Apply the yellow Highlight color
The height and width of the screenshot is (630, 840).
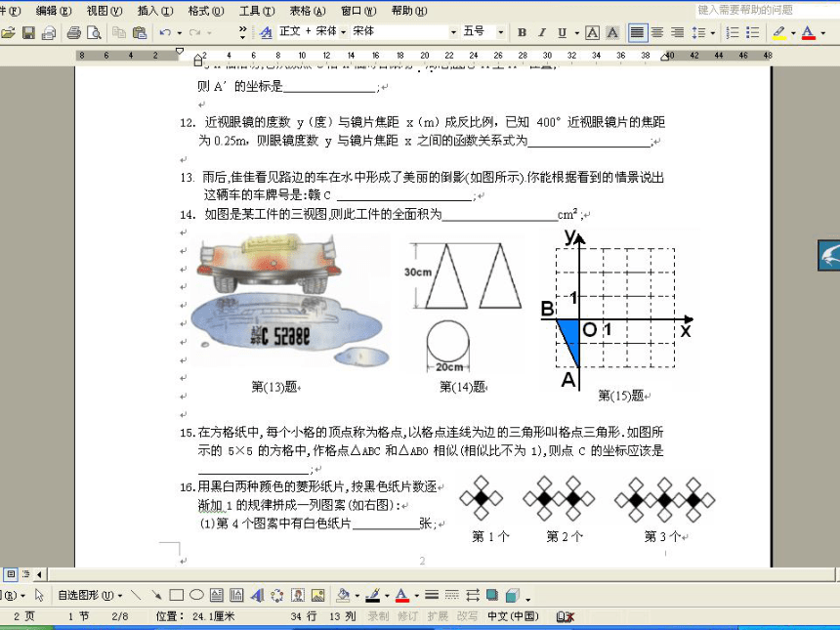click(779, 33)
